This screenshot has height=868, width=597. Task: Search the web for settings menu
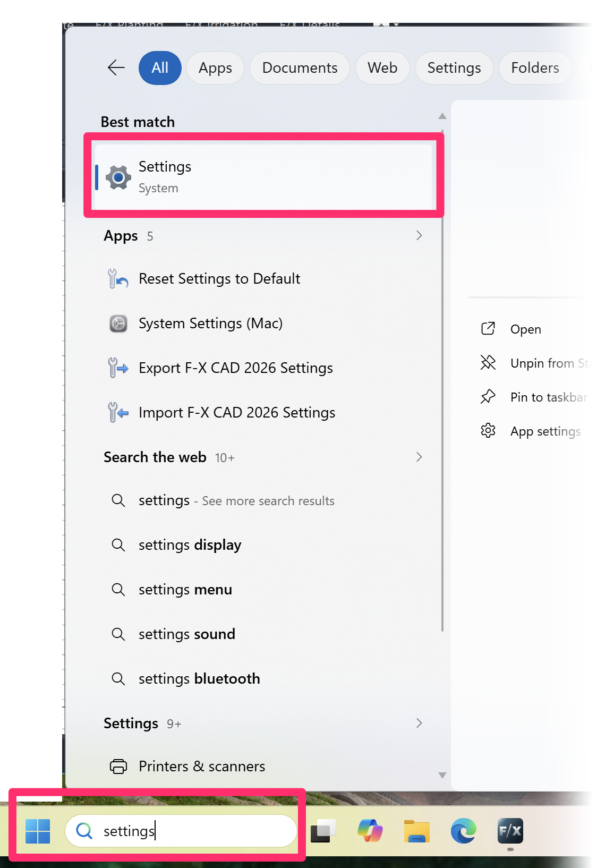[x=264, y=590]
